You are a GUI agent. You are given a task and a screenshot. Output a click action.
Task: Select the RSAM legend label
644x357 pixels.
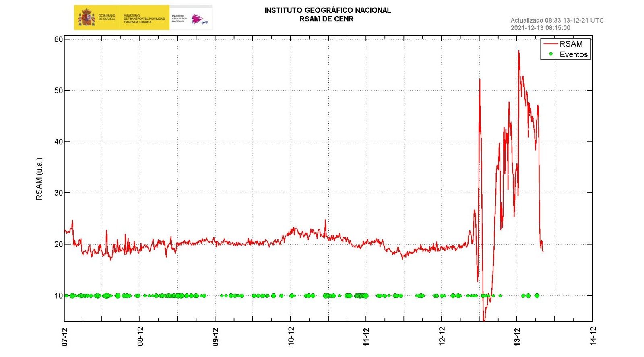click(x=571, y=44)
